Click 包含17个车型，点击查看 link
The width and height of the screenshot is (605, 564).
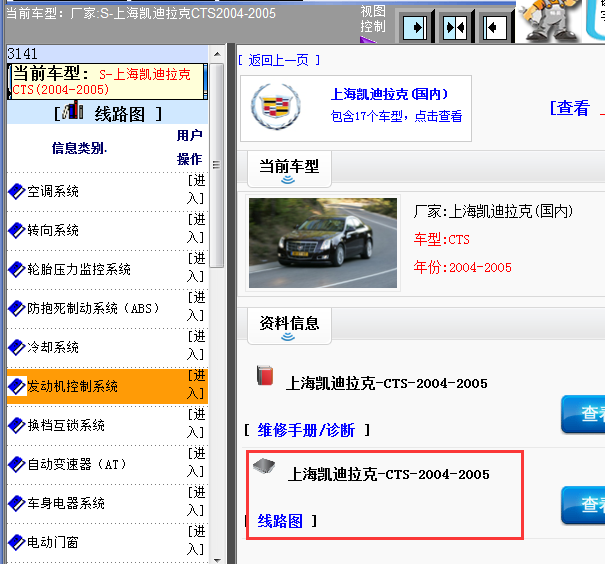pyautogui.click(x=396, y=116)
